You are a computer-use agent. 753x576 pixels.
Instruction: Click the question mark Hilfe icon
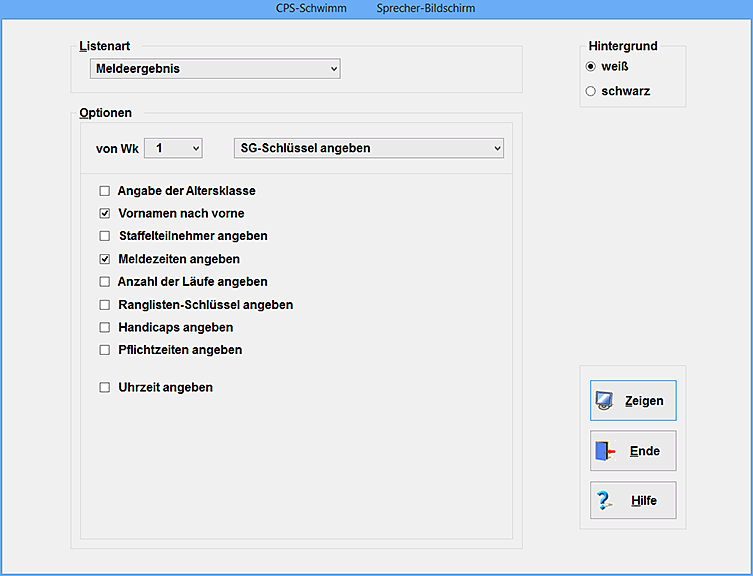click(604, 501)
